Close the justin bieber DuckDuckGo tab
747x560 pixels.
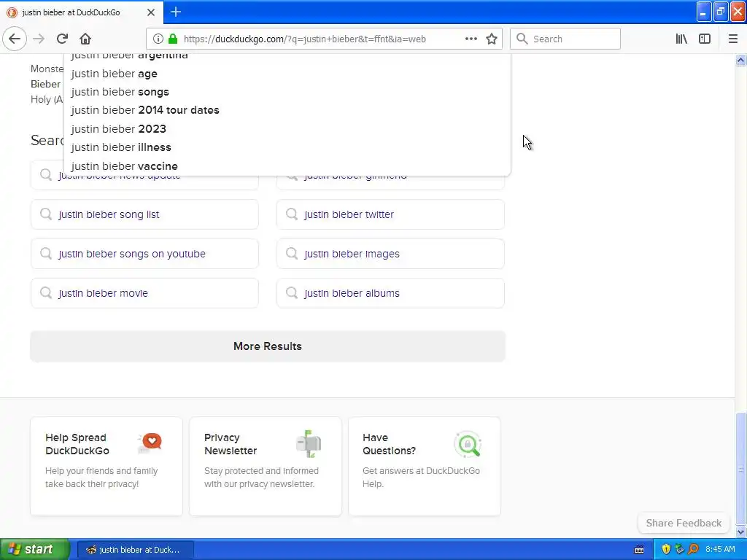pyautogui.click(x=150, y=12)
